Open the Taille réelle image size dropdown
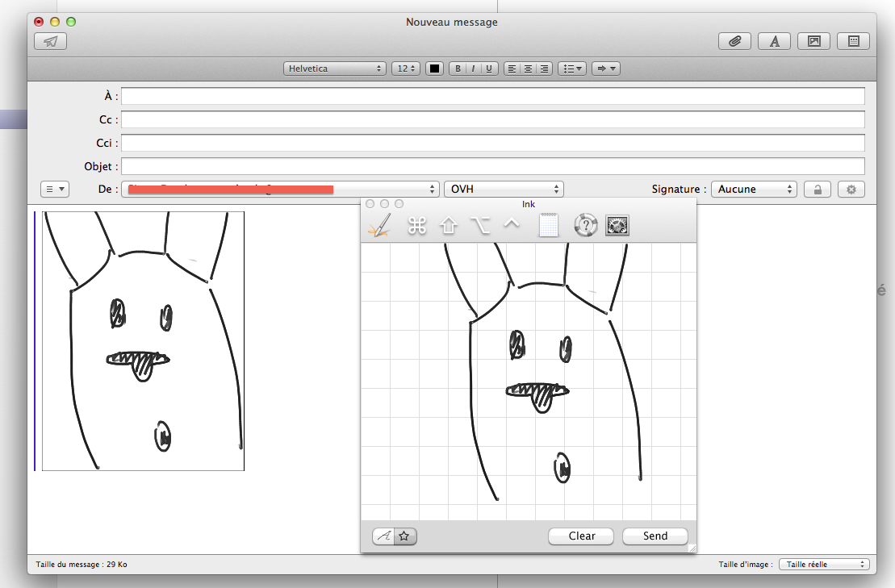This screenshot has width=895, height=588. (823, 565)
